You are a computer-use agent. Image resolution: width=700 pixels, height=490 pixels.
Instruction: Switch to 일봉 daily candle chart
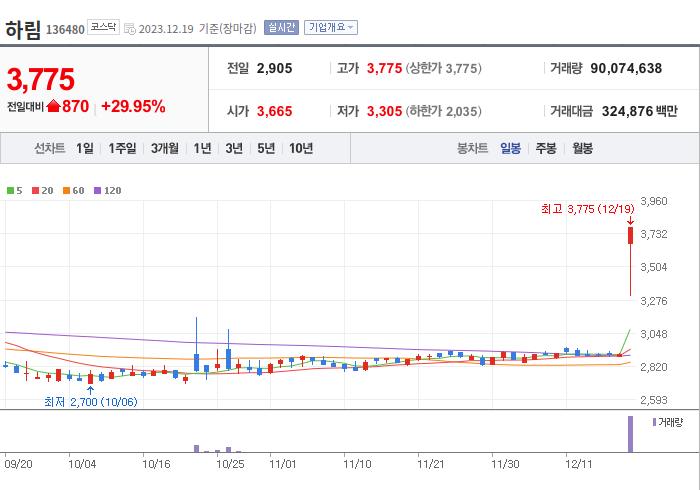pos(510,148)
